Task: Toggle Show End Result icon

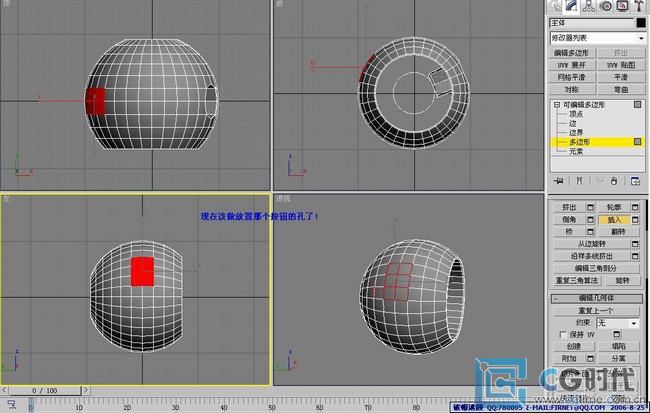Action: point(579,181)
